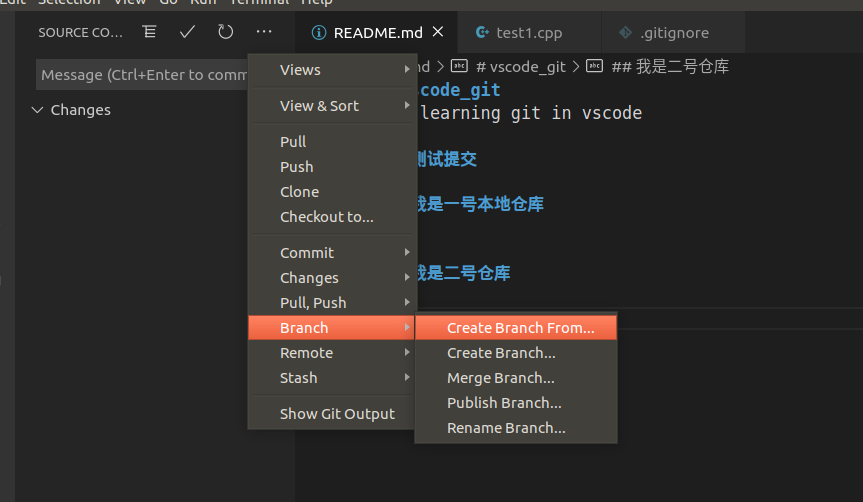Viewport: 863px width, 502px height.
Task: Click the test1.cpp file icon
Action: (482, 32)
